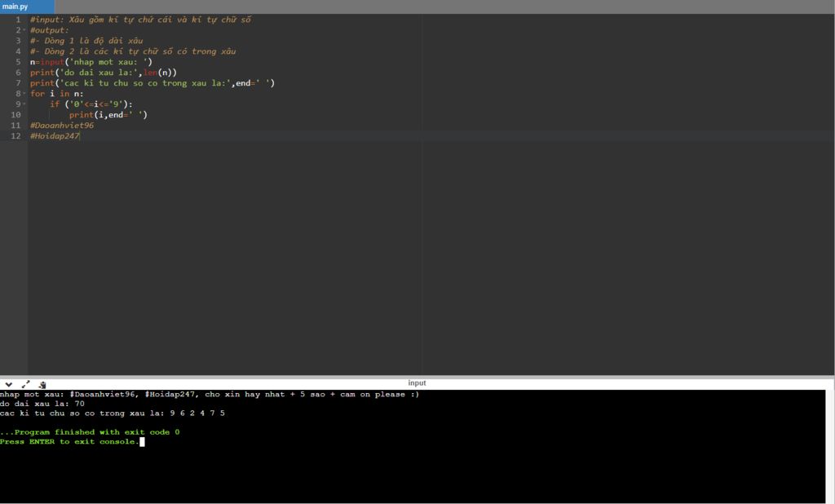Click the #Daoanhviet96 comment in the editor

click(x=62, y=126)
